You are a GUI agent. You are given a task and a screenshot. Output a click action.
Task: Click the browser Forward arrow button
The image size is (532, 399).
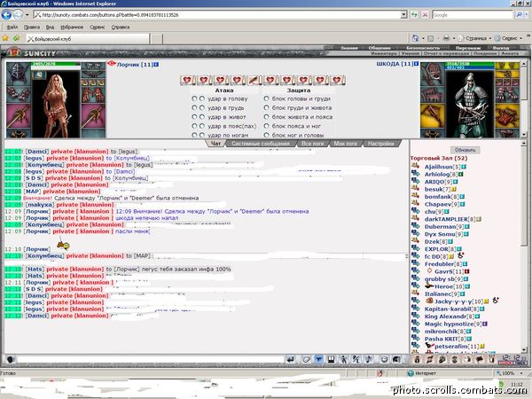tap(18, 15)
